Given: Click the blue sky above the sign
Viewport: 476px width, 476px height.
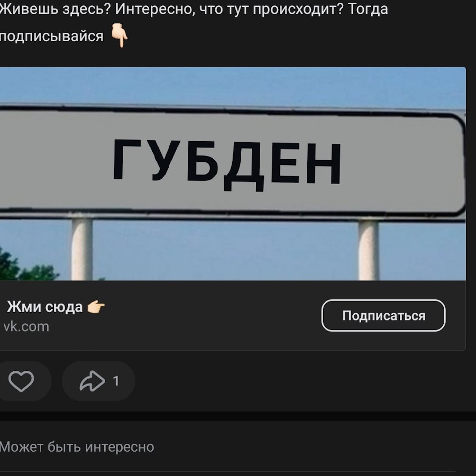Looking at the screenshot, I should (233, 85).
